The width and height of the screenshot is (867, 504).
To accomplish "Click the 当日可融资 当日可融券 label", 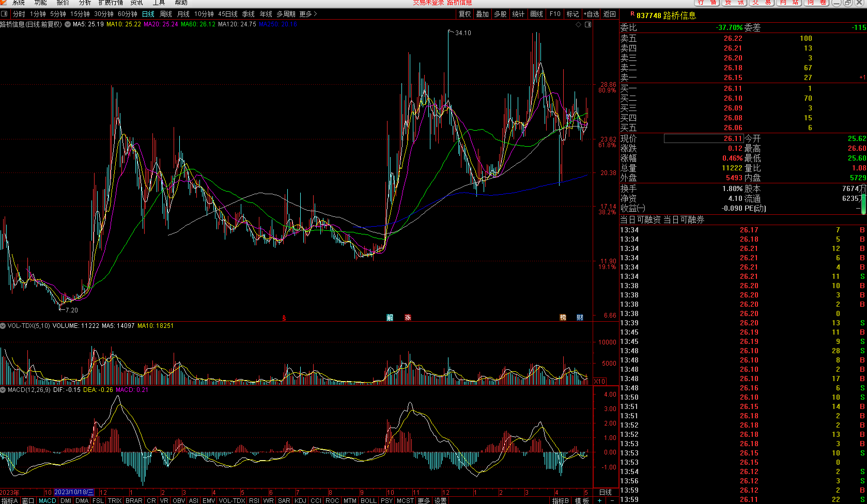I will [662, 219].
